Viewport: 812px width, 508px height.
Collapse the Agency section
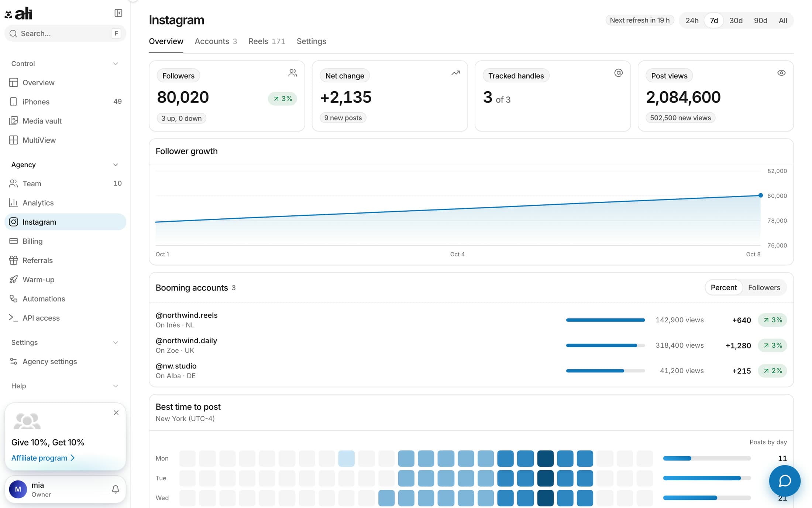click(116, 165)
